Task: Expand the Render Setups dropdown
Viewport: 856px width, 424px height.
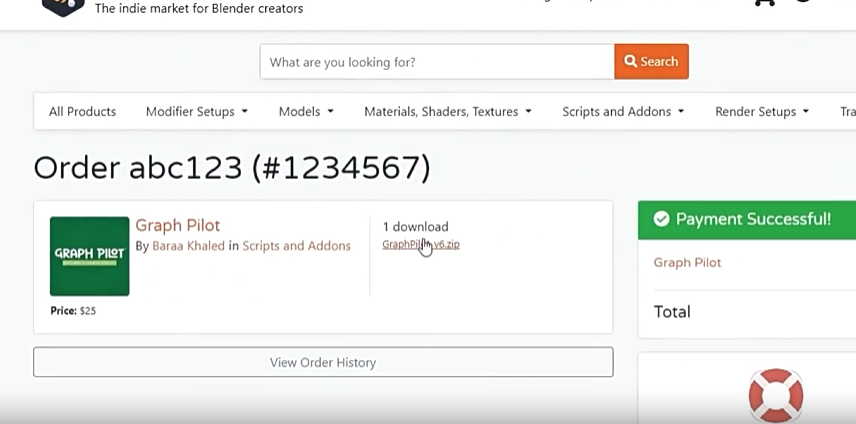Action: (761, 111)
